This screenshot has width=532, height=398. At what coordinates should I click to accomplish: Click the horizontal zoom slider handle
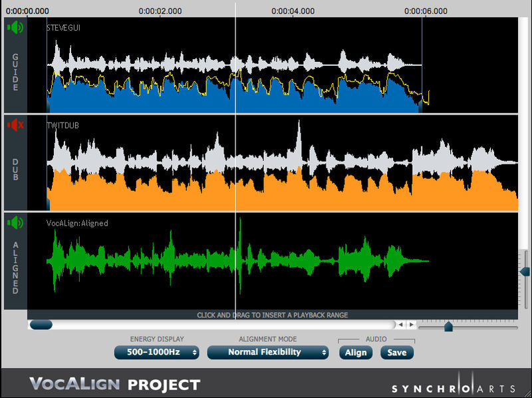click(448, 326)
